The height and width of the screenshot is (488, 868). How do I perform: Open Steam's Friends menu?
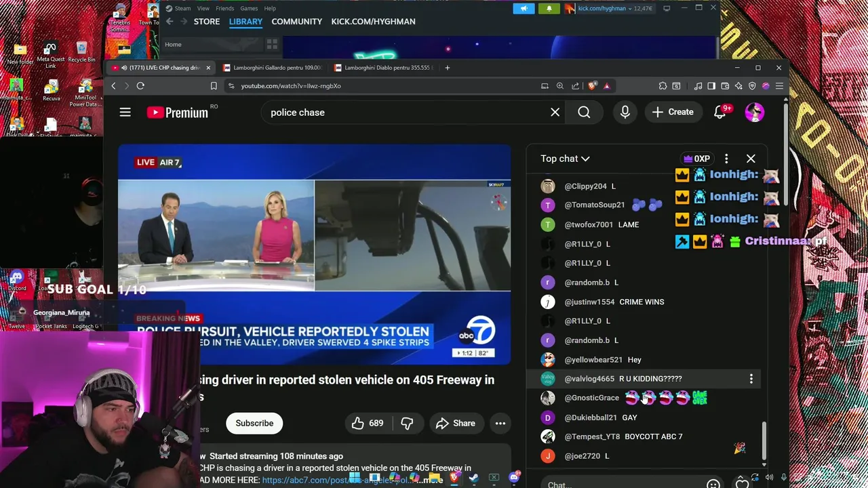[x=224, y=8]
